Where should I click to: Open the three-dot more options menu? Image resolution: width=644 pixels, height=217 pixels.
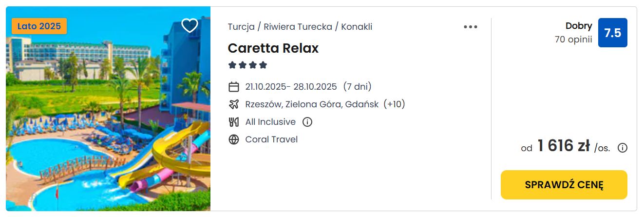470,27
